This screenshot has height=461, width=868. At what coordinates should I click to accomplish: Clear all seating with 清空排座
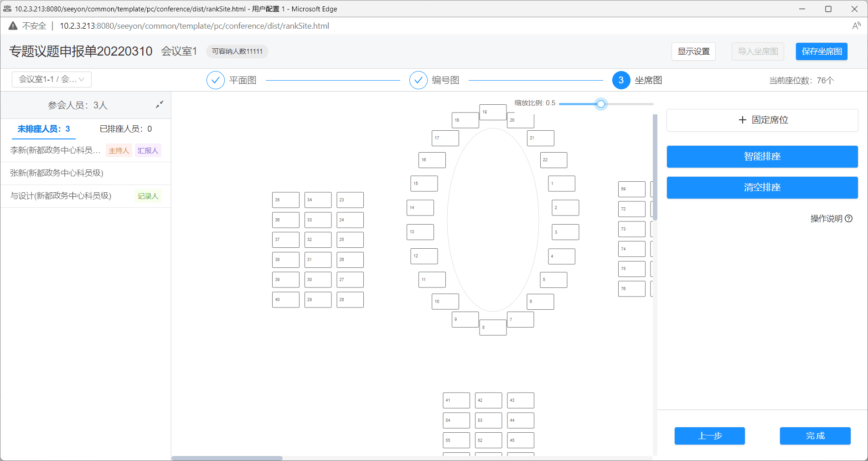[762, 187]
